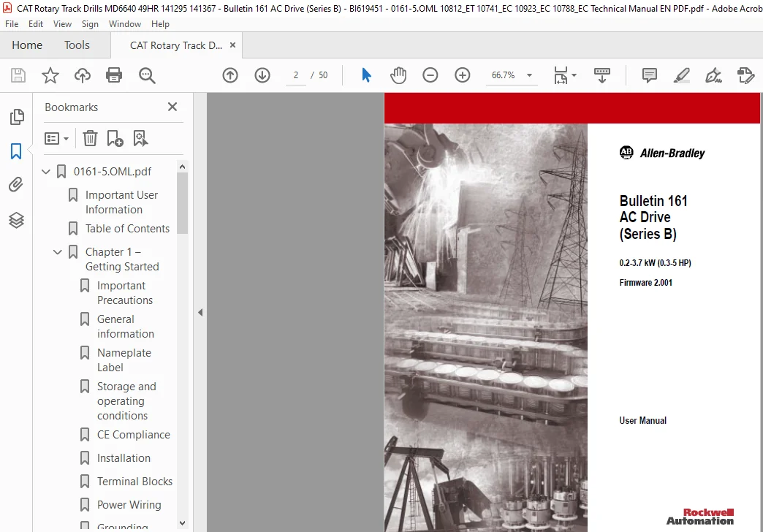
Task: Jump to the Important User Information bookmark
Action: [x=121, y=202]
